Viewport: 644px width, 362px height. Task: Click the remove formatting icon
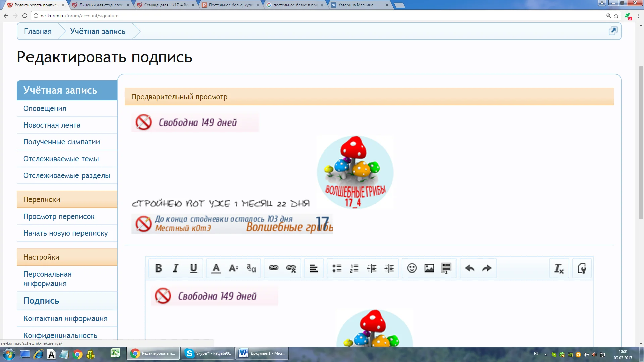click(559, 268)
